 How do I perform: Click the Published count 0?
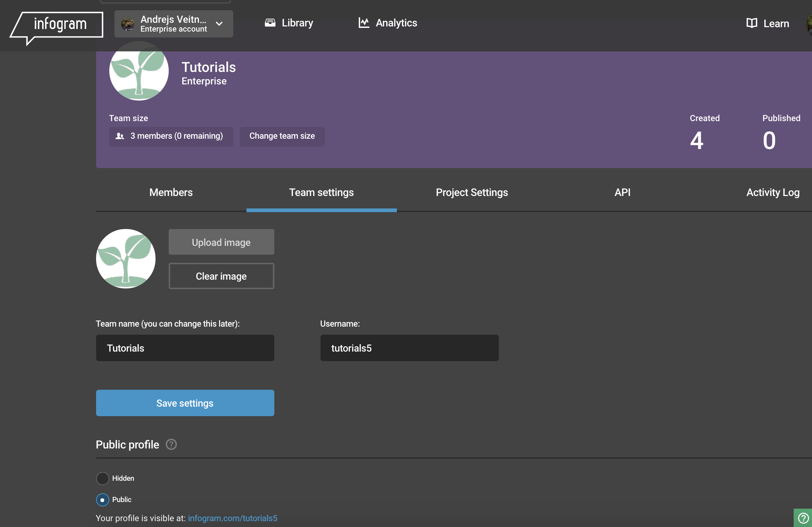click(769, 140)
